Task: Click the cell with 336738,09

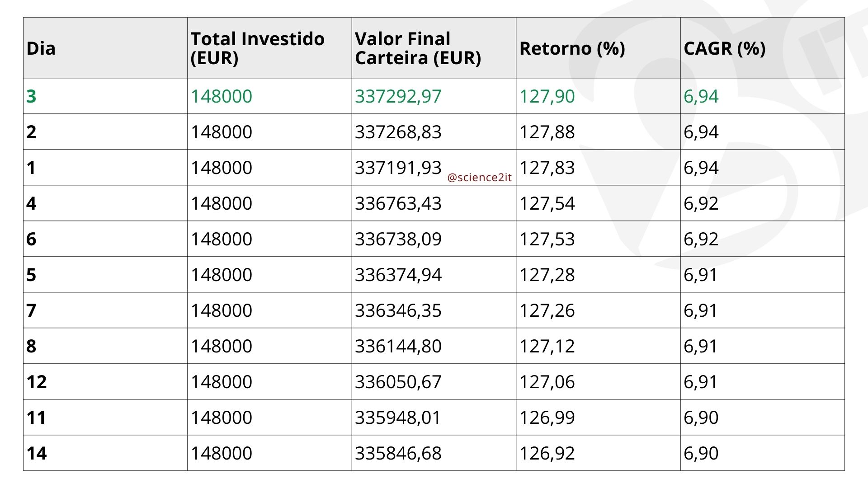Action: click(x=398, y=239)
